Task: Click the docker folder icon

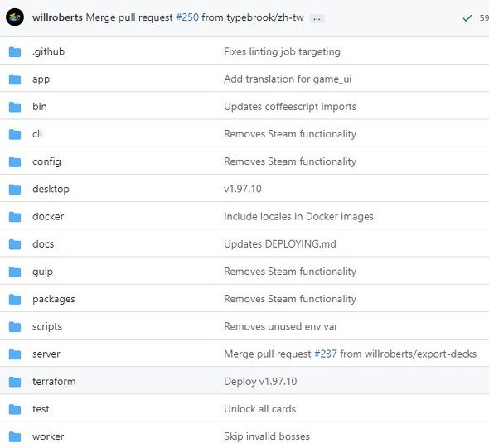Action: pos(15,217)
